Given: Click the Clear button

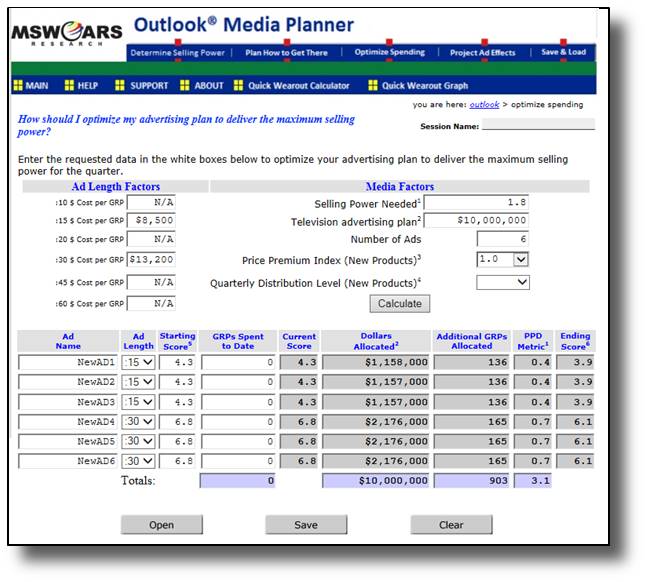Looking at the screenshot, I should (451, 525).
